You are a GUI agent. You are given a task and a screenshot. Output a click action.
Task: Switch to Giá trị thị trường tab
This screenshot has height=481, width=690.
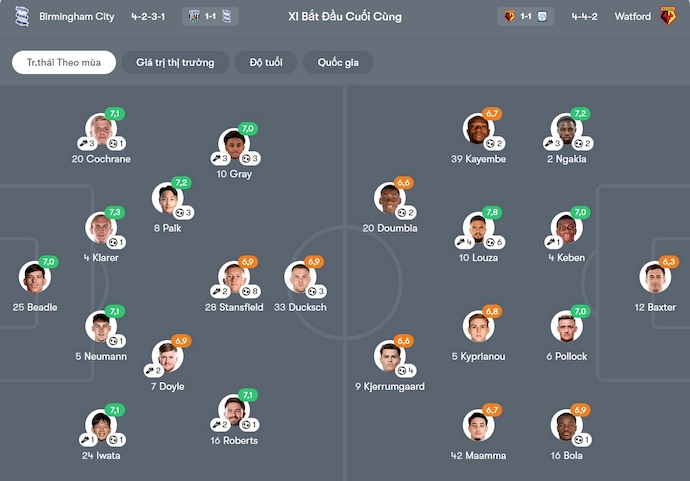175,62
